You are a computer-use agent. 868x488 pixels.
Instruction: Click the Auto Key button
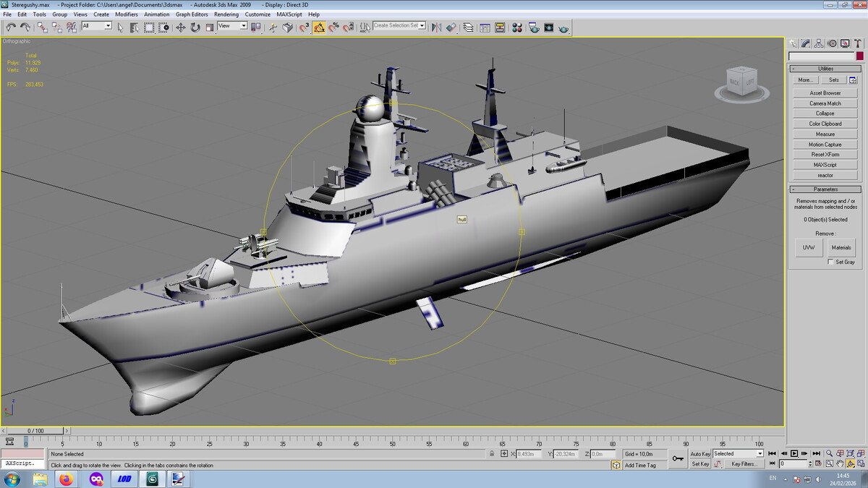point(699,454)
